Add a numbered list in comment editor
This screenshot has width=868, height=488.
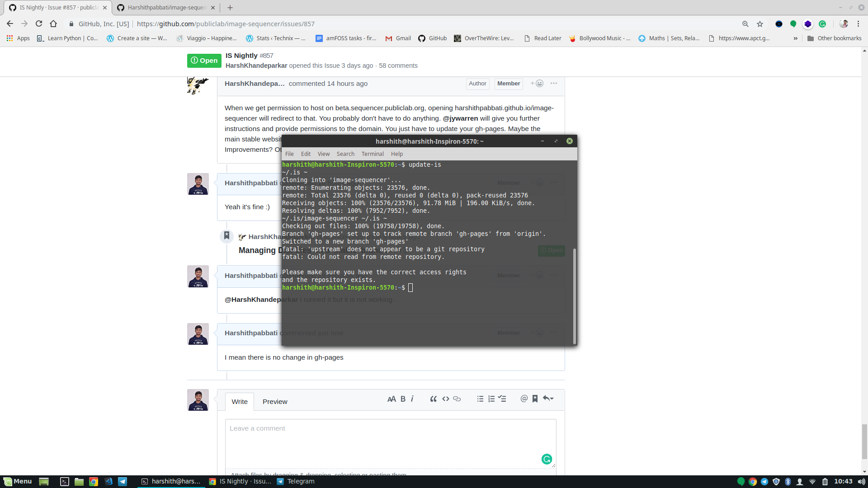click(491, 399)
